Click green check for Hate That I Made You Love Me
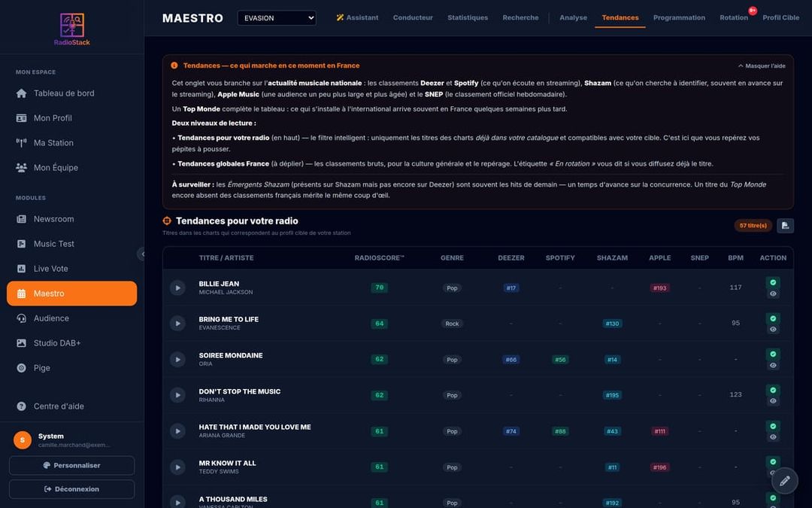The height and width of the screenshot is (508, 812). pos(773,426)
